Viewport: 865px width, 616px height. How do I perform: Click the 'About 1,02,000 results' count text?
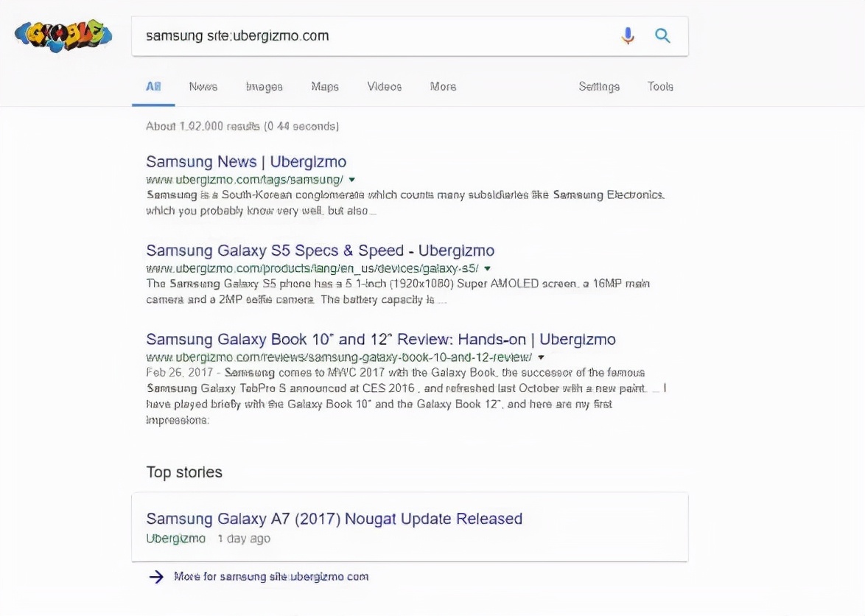pyautogui.click(x=242, y=126)
